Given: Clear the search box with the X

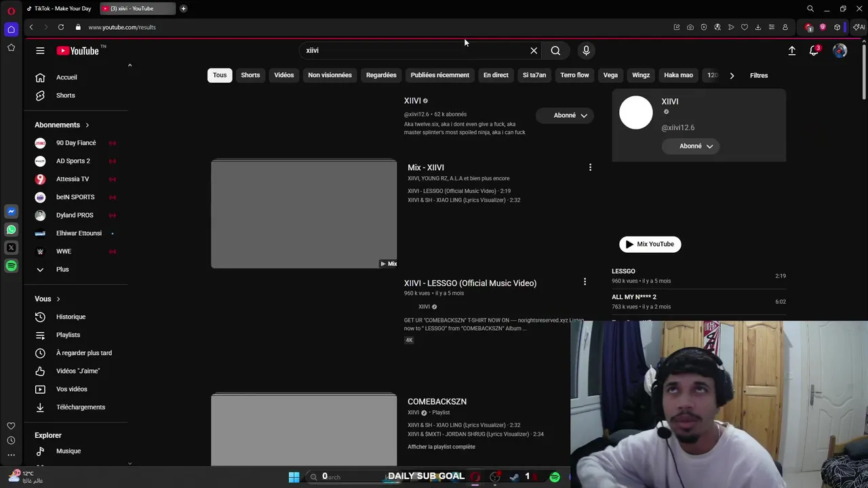Looking at the screenshot, I should (x=534, y=51).
